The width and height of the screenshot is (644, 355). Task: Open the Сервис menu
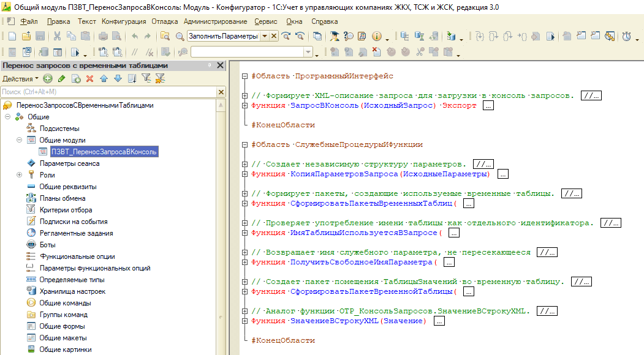[266, 21]
